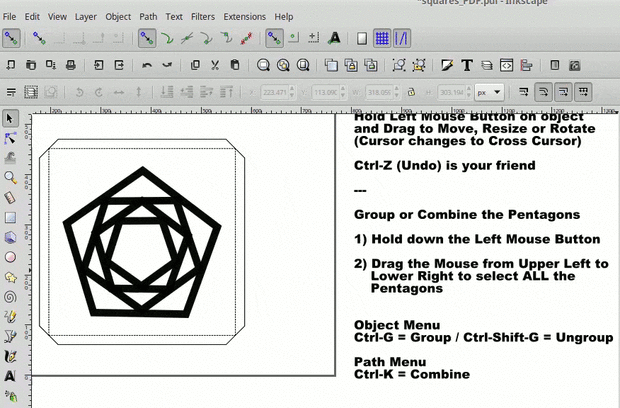Click the Y field stepper arrows

point(343,93)
